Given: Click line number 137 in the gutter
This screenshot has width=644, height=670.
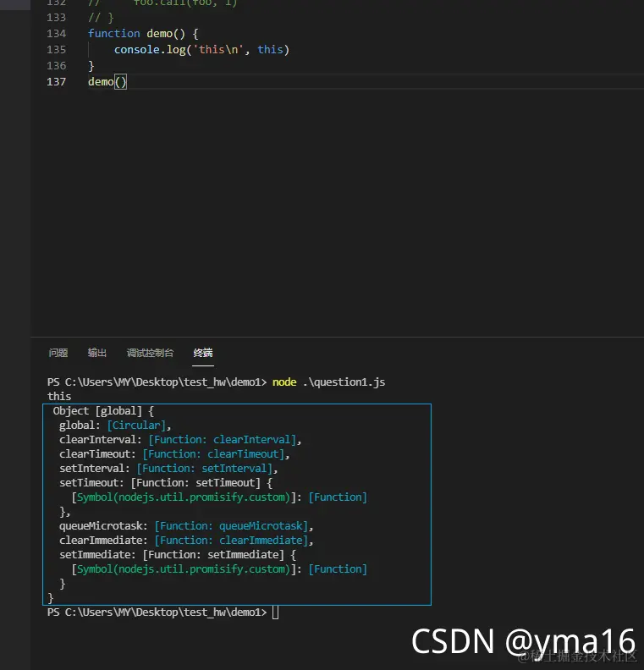Looking at the screenshot, I should pyautogui.click(x=57, y=82).
